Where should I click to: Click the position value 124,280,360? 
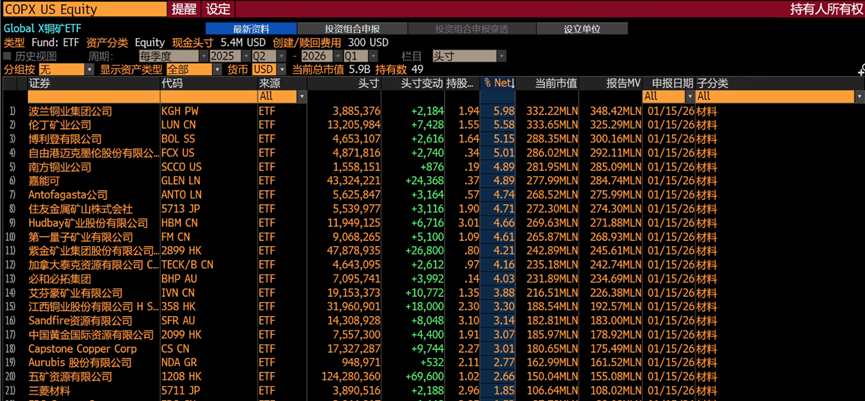[350, 377]
